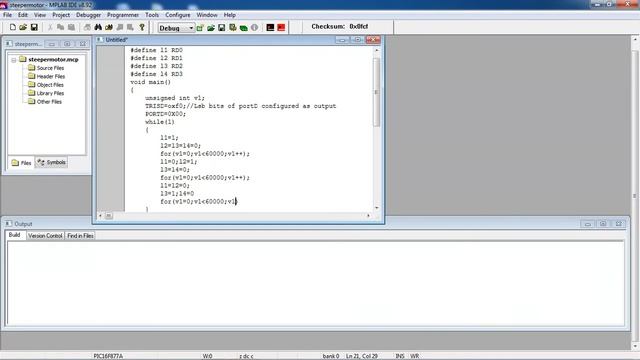Open the Window menu
This screenshot has height=360, width=640.
[207, 15]
